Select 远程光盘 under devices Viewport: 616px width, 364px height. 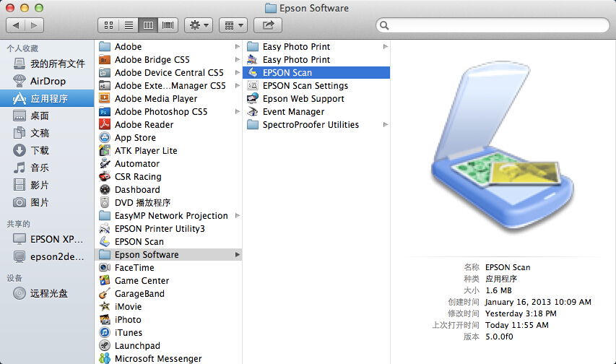47,293
